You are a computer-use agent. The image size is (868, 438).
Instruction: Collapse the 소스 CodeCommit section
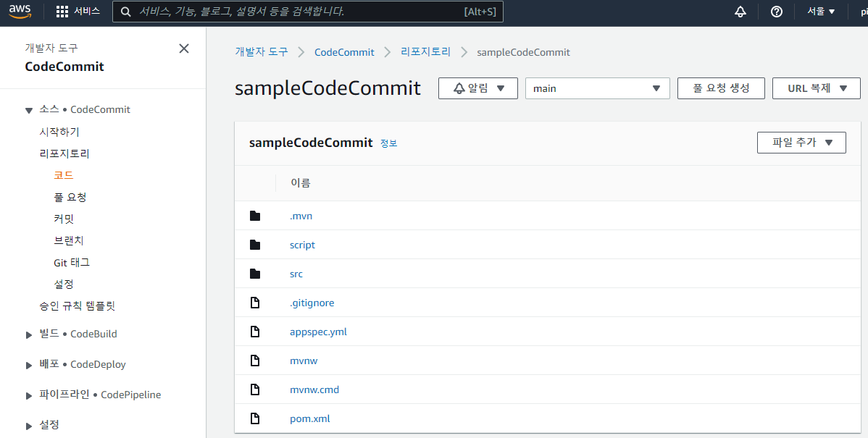click(x=29, y=110)
